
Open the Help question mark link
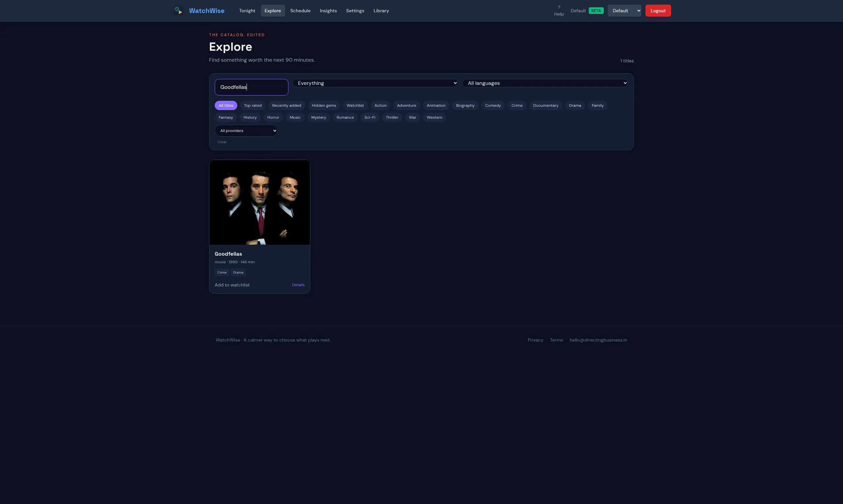[x=559, y=11]
